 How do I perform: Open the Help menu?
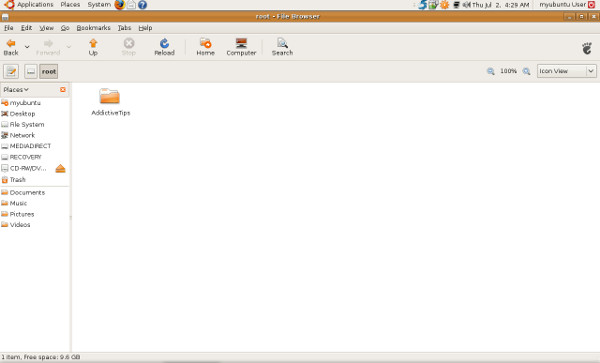[x=145, y=28]
